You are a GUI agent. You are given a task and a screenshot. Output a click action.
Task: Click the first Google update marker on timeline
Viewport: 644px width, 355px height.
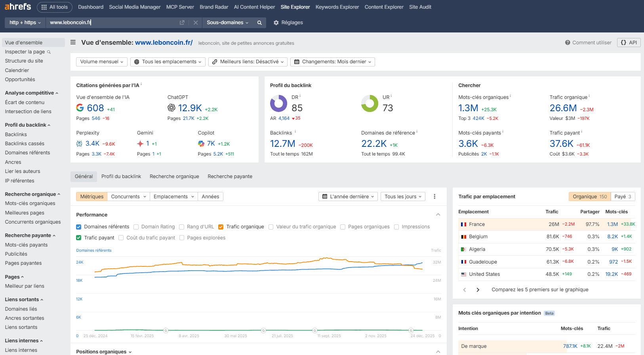(x=166, y=330)
